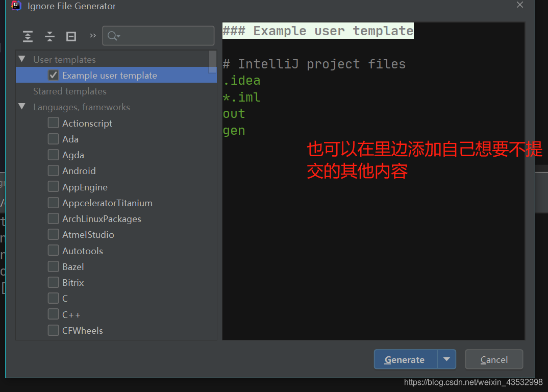Enable AtmelStudio checkbox
Viewport: 548px width, 392px height.
53,234
